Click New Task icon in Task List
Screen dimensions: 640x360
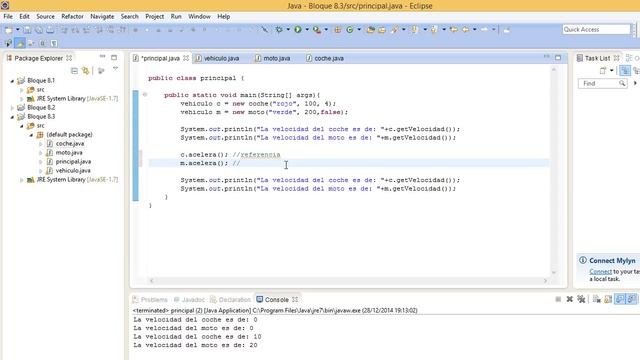coord(603,71)
